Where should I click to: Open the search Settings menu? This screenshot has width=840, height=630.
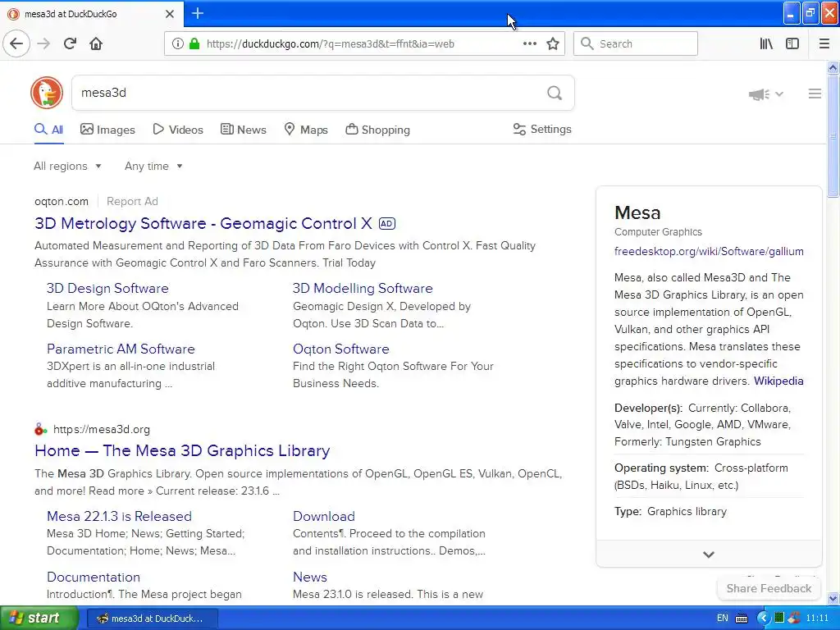point(542,129)
